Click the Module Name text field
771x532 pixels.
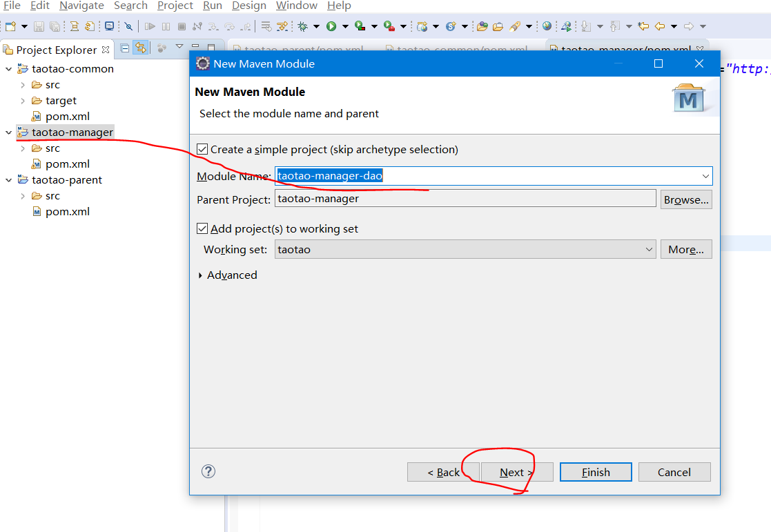click(494, 176)
